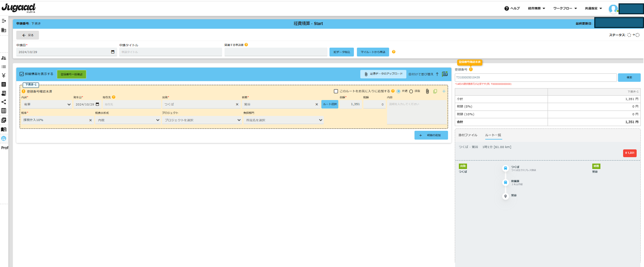
Task: Select the 片道 radio button
Action: [x=398, y=91]
